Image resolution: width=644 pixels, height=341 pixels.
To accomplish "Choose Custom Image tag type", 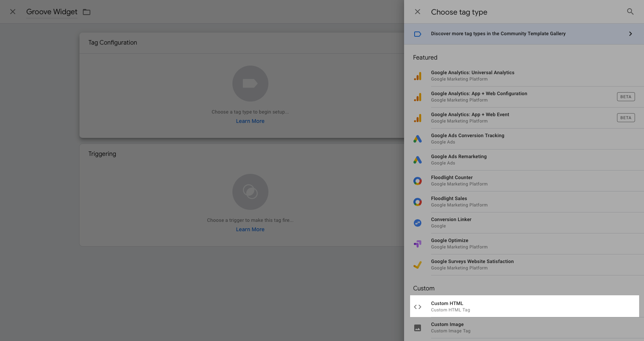I will pyautogui.click(x=524, y=328).
